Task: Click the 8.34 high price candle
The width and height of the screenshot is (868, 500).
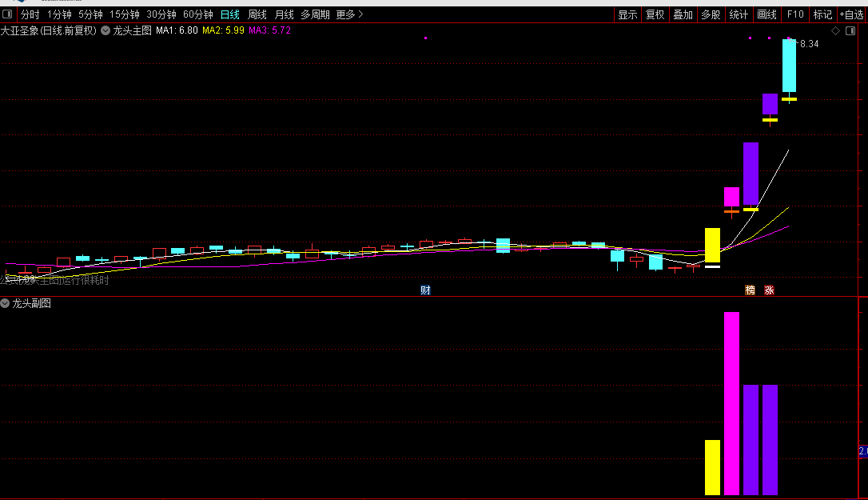Action: [x=789, y=66]
